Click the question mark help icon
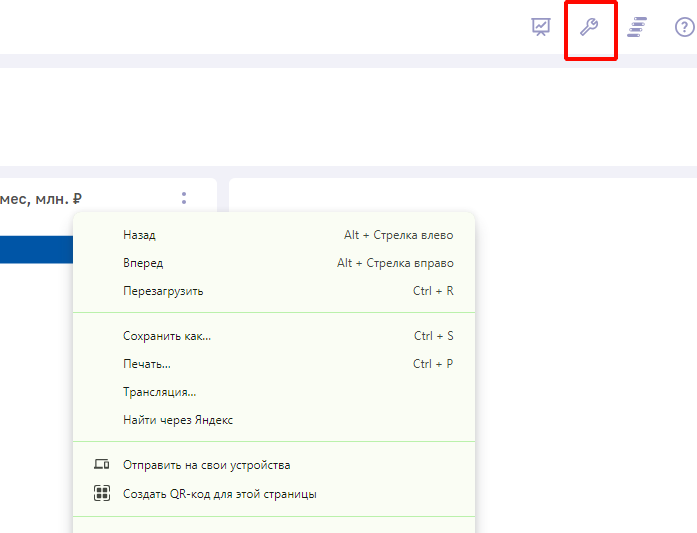Viewport: 697px width, 533px height. [x=685, y=27]
